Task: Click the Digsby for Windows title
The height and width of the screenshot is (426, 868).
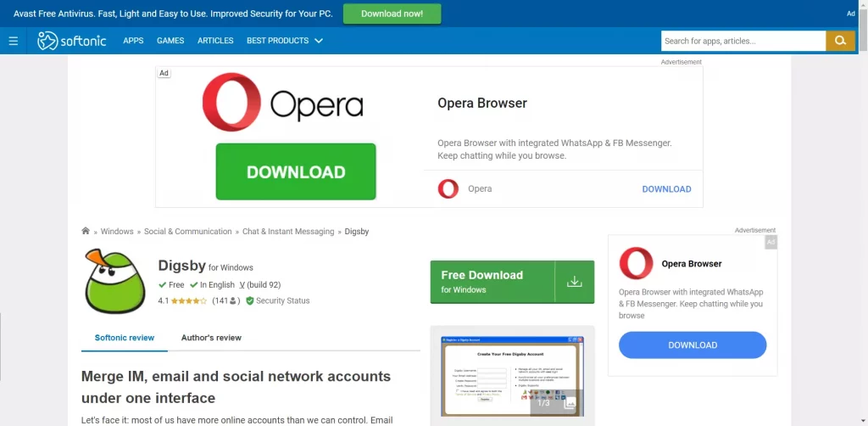Action: tap(205, 266)
